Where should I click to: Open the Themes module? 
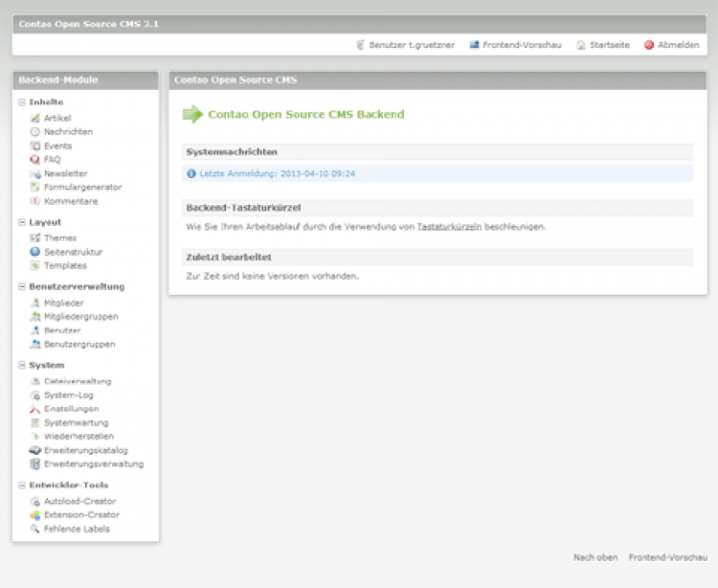(59, 238)
